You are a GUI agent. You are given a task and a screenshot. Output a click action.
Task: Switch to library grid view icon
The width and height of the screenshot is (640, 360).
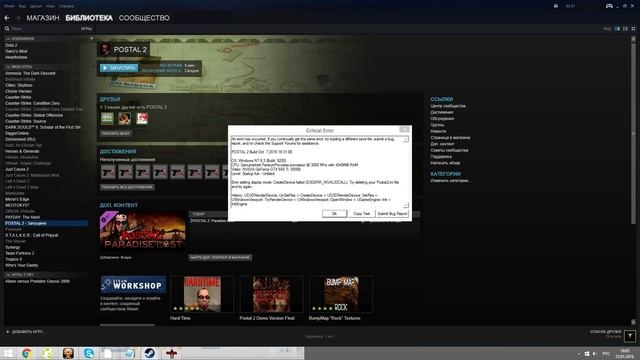click(633, 29)
